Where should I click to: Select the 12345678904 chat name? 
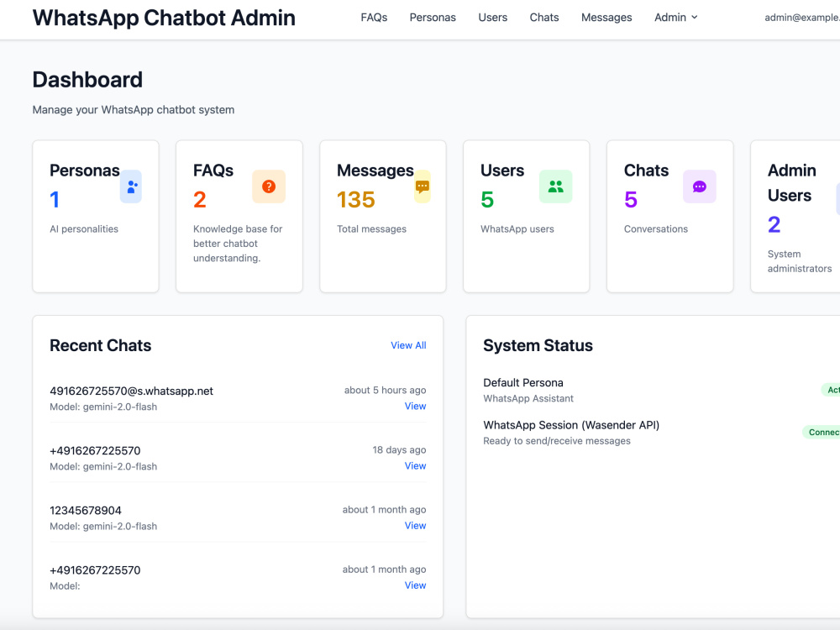(x=86, y=511)
